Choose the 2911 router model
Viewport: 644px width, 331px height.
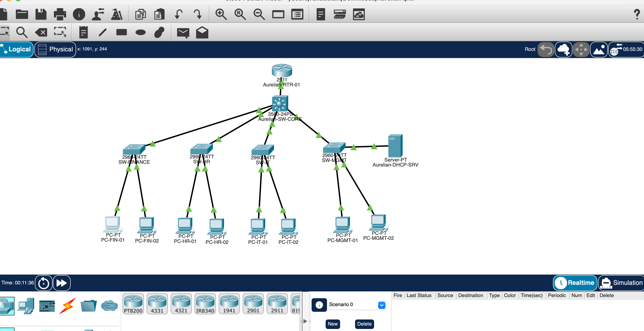tap(277, 304)
